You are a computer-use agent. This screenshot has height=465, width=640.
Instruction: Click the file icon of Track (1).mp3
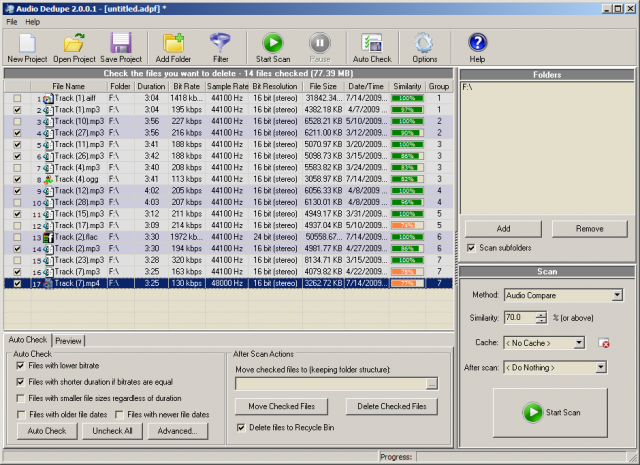tap(48, 110)
